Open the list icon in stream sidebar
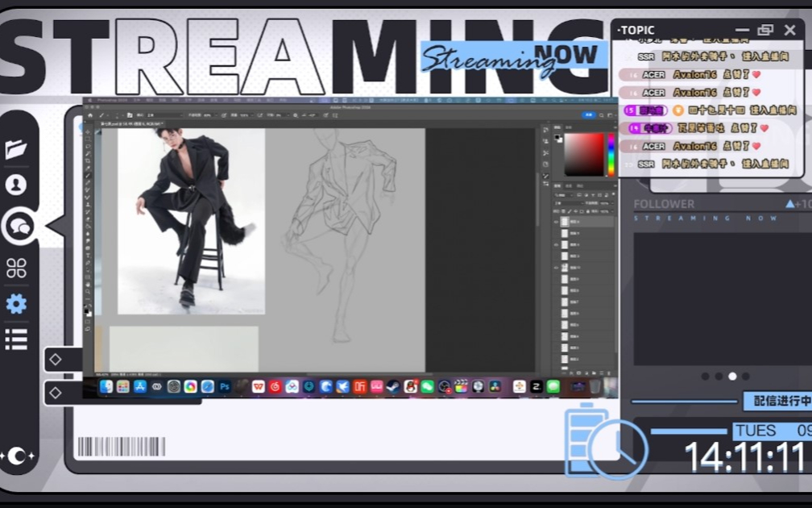Screen dimensions: 812x508 tap(16, 339)
